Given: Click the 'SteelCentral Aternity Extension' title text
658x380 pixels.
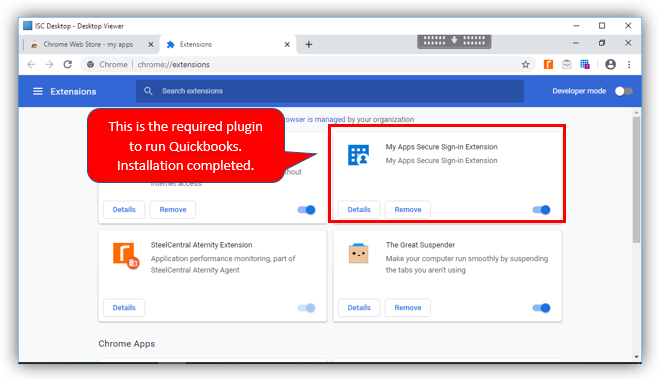Looking at the screenshot, I should click(201, 245).
